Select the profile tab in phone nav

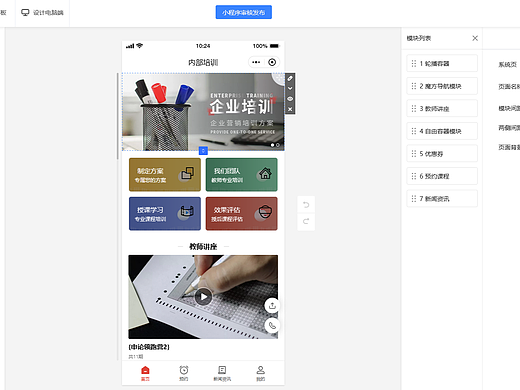click(x=261, y=373)
